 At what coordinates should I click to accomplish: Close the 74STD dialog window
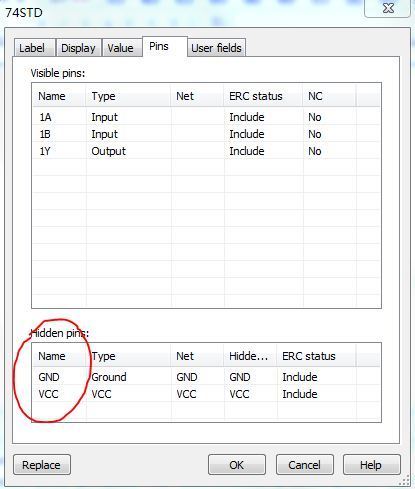coord(388,8)
